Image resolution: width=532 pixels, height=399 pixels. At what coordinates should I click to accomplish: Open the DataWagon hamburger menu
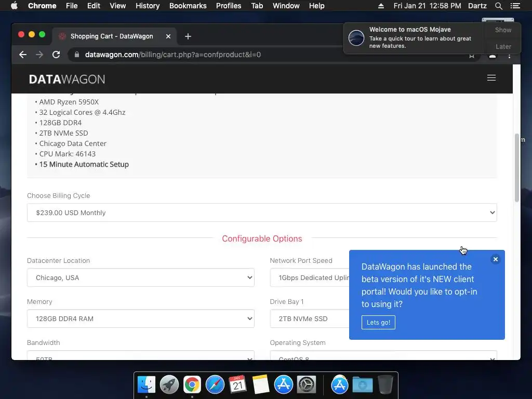coord(491,78)
